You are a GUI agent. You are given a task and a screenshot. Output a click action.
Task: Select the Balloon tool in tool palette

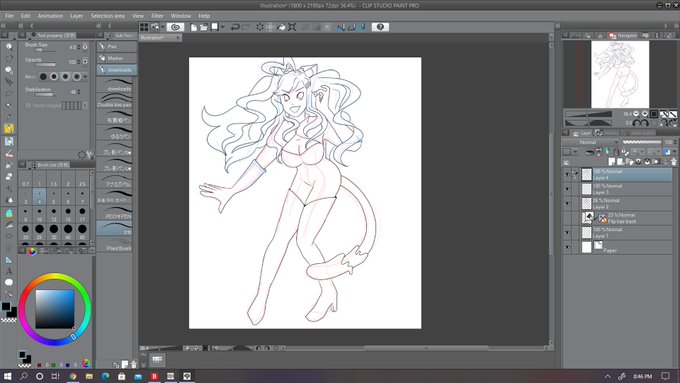pyautogui.click(x=9, y=282)
